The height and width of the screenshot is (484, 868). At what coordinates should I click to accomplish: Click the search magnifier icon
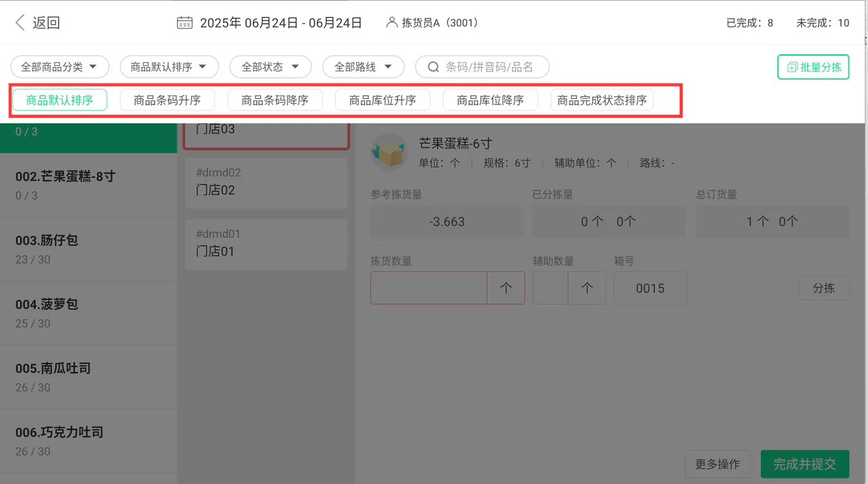pyautogui.click(x=433, y=67)
